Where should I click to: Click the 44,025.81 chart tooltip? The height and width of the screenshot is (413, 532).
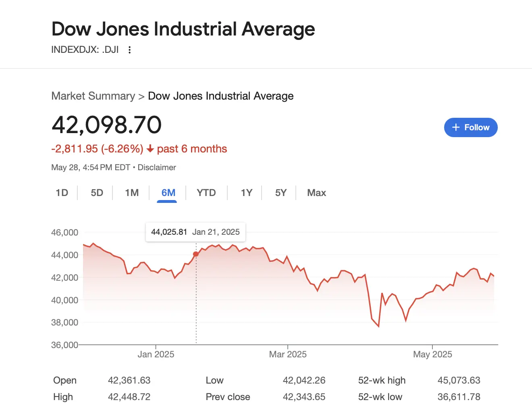click(195, 232)
